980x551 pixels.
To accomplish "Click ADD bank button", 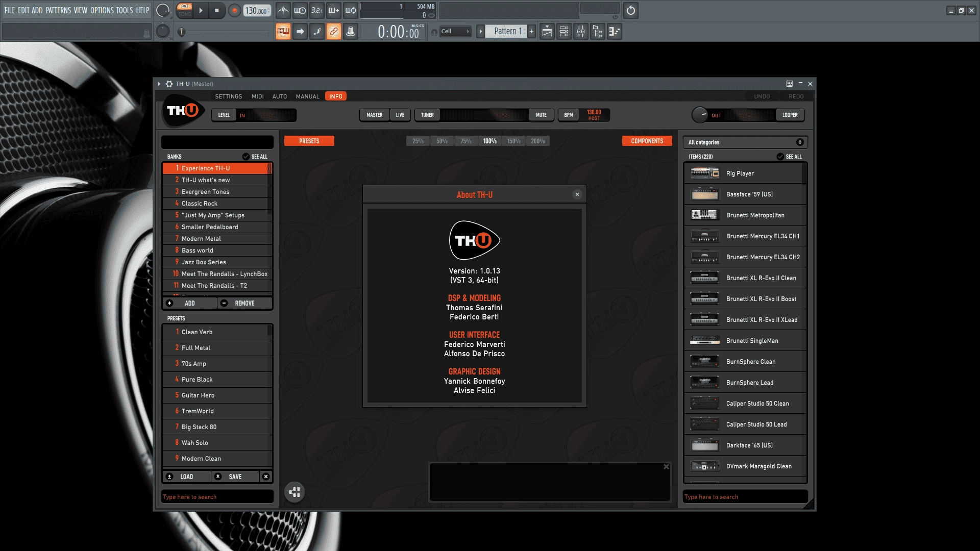I will 189,304.
